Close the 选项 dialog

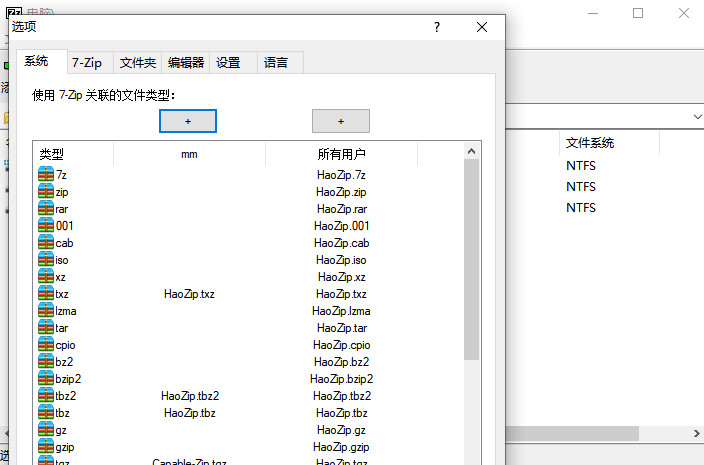point(482,27)
